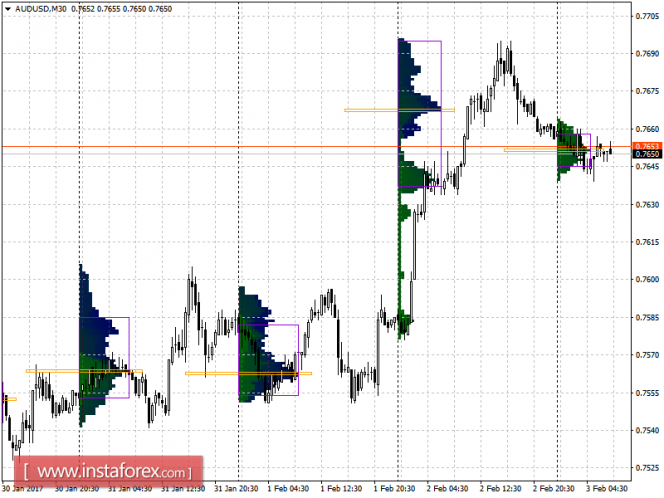Click the 0.7525 label on the price scale
The image size is (664, 498).
647,468
